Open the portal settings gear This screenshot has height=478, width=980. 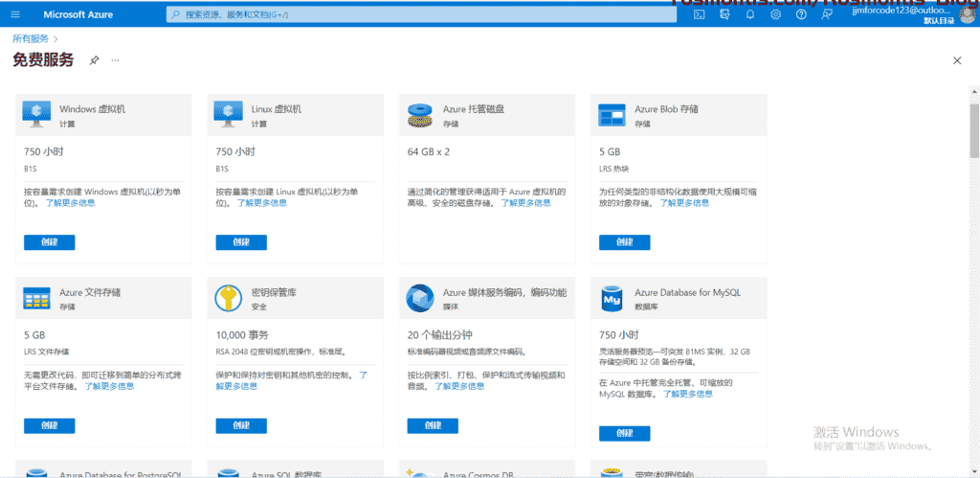[x=775, y=14]
